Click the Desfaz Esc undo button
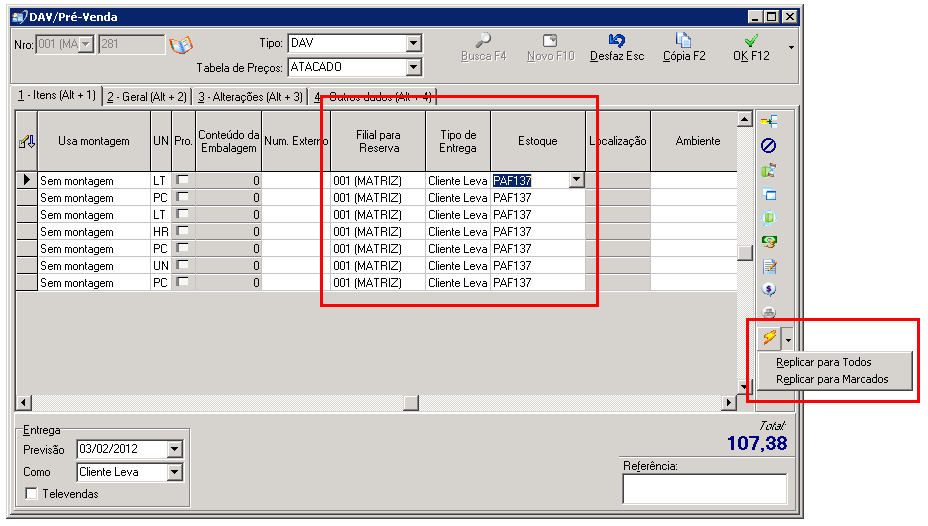 click(x=617, y=47)
